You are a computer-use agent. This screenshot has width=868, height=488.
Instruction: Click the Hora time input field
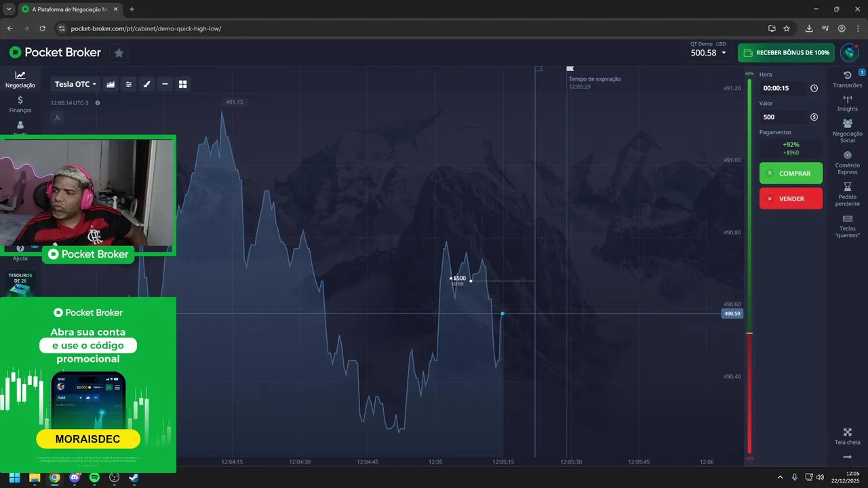click(785, 88)
